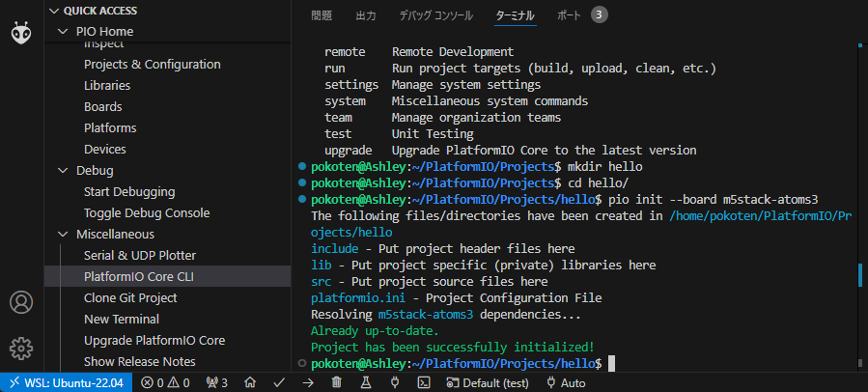Click Upgrade PlatformIO Core

point(154,340)
